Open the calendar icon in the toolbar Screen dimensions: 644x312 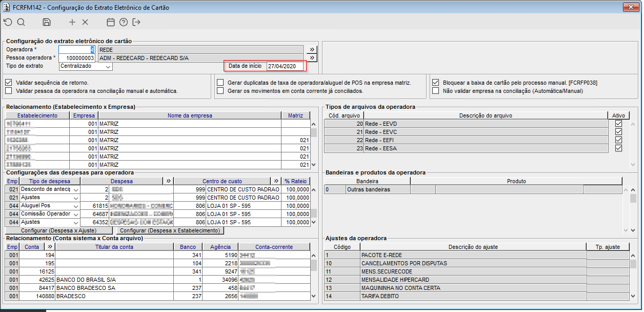click(110, 22)
